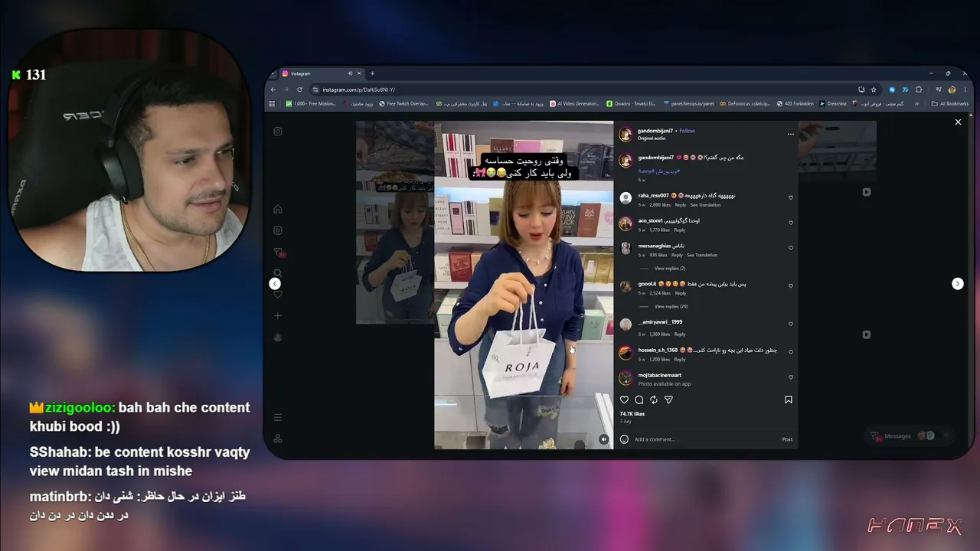Open the post's three-dot options menu
980x551 pixels.
(791, 134)
